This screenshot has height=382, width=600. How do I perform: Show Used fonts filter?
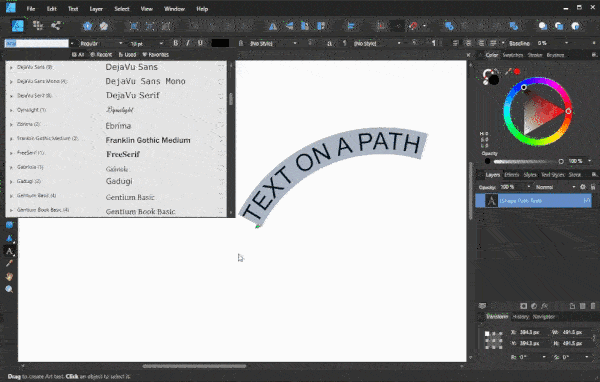pyautogui.click(x=127, y=55)
